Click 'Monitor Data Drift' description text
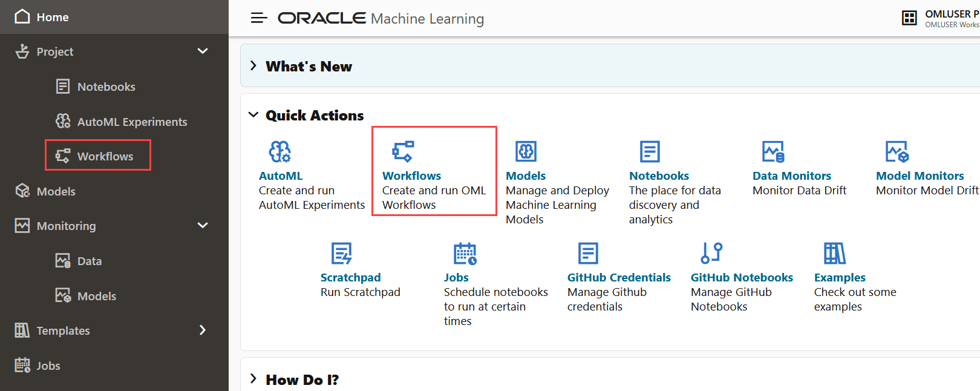 tap(800, 191)
